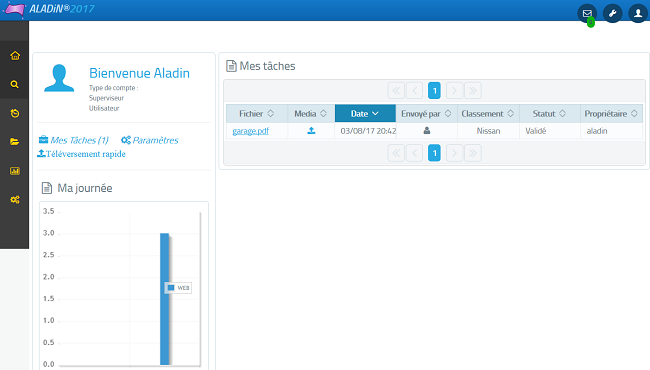Open the wrench tools icon in header
650x370 pixels.
(612, 14)
